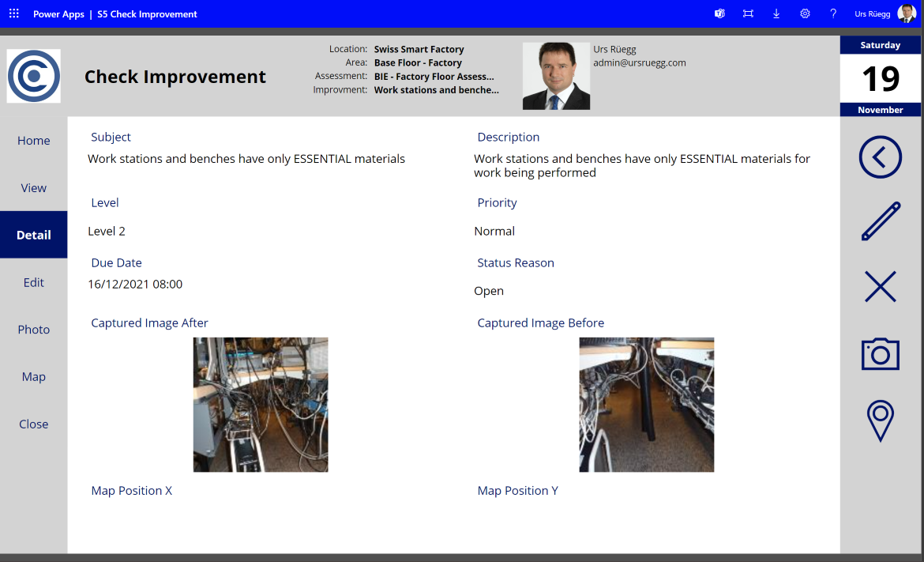The width and height of the screenshot is (924, 562).
Task: Open Urs Rüegg account avatar menu
Action: click(x=907, y=13)
